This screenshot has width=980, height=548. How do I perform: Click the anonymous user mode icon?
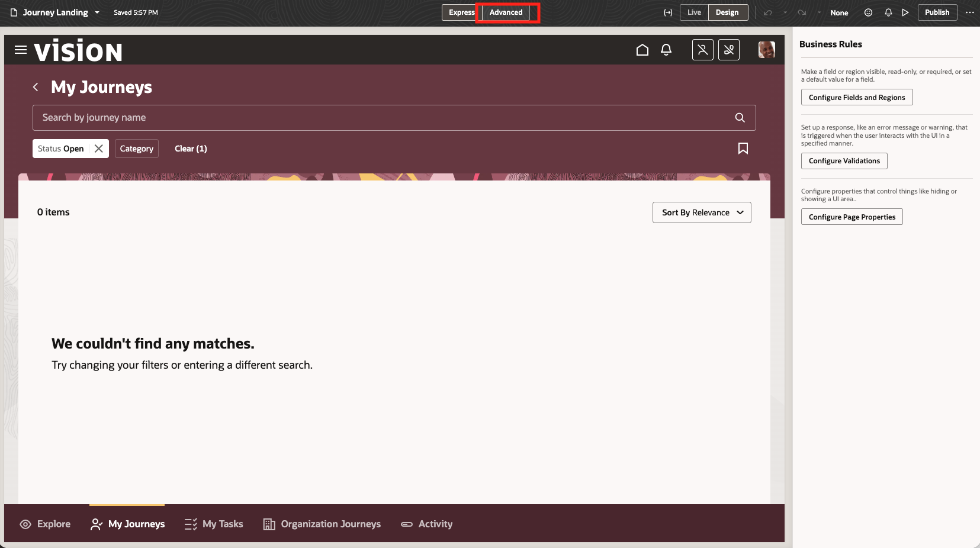[703, 49]
